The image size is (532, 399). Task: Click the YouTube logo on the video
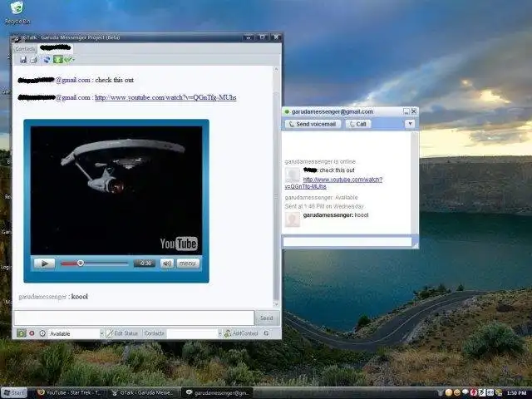click(x=179, y=244)
